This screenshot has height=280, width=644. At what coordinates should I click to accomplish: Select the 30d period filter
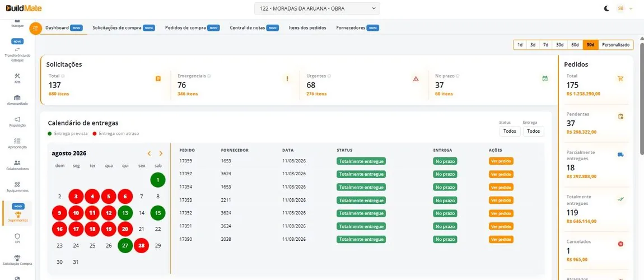[560, 45]
